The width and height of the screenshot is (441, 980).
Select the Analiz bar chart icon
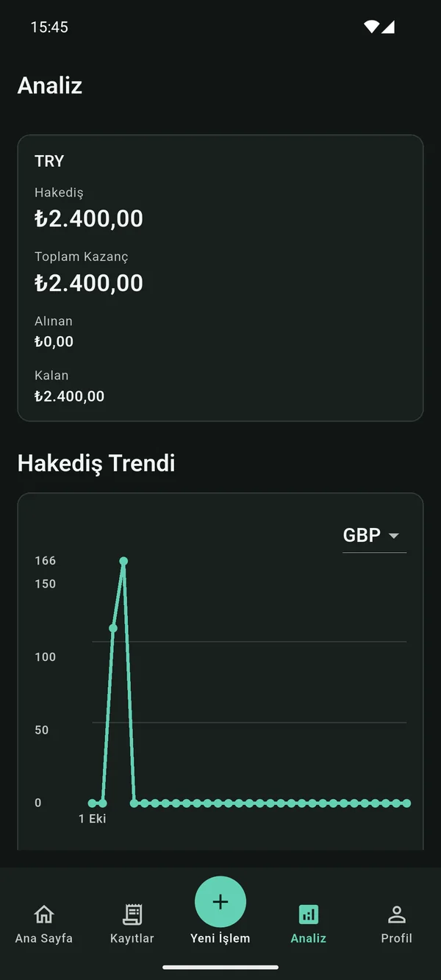[x=309, y=915]
